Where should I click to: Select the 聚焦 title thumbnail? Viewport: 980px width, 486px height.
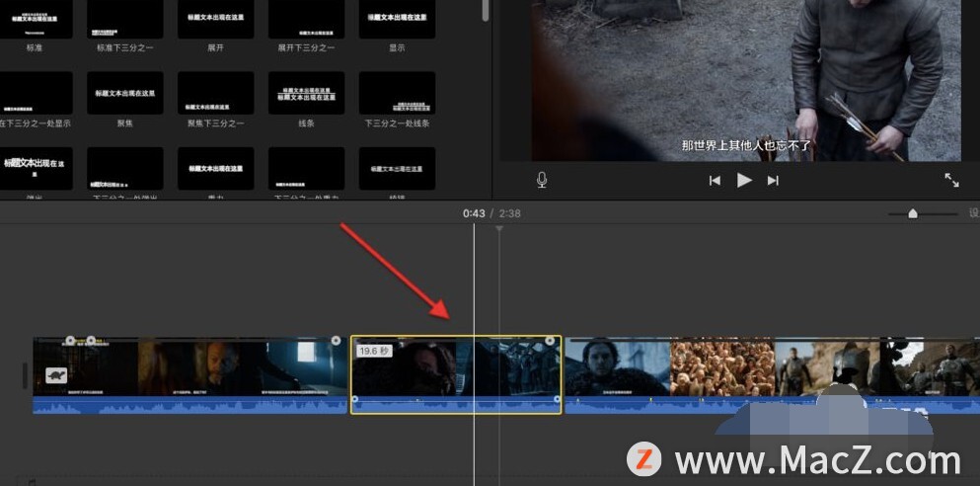(125, 93)
